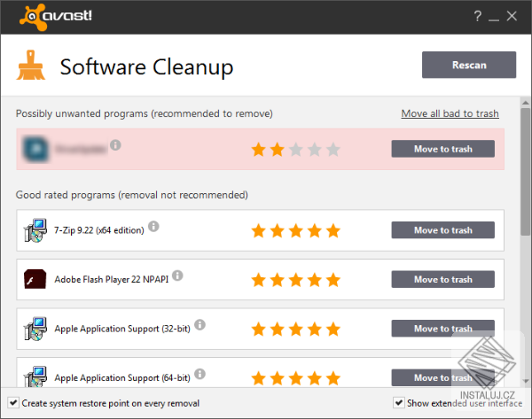This screenshot has width=532, height=419.
Task: Click the star rating for 7-Zip
Action: [295, 231]
